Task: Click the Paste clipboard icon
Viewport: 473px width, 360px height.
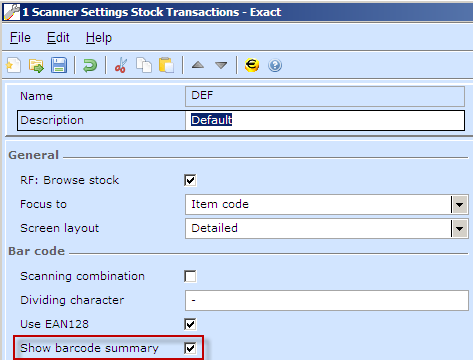Action: (166, 65)
